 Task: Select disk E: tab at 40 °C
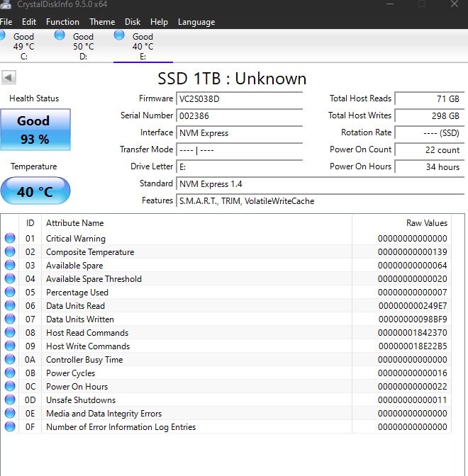[x=143, y=46]
